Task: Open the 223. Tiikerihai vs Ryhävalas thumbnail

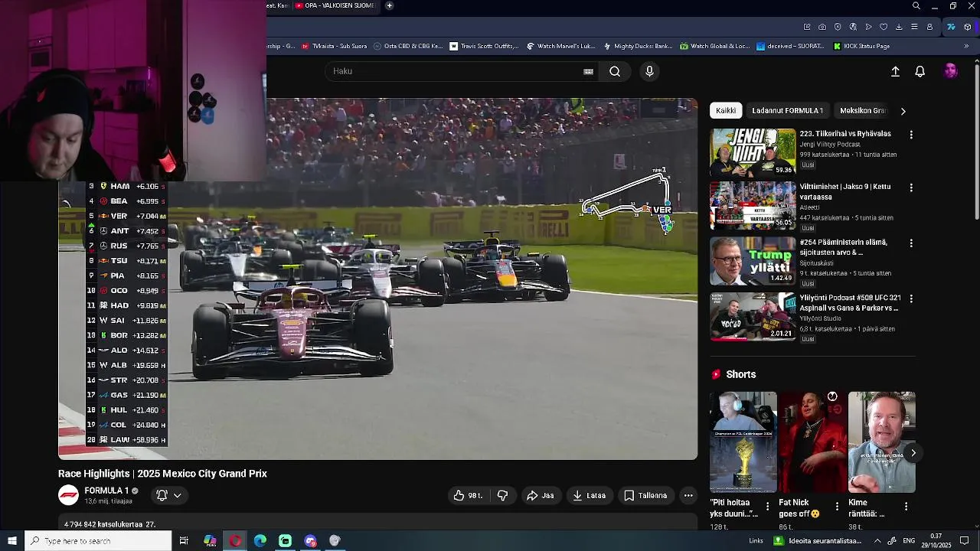Action: [x=753, y=152]
